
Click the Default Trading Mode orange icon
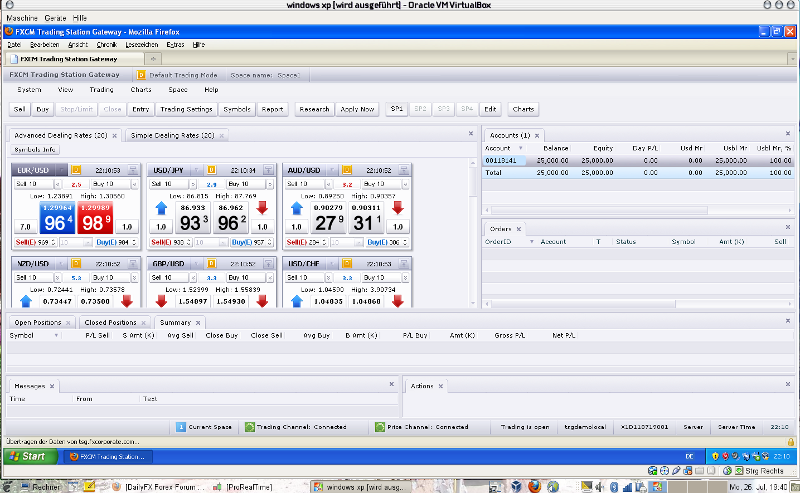tap(141, 75)
